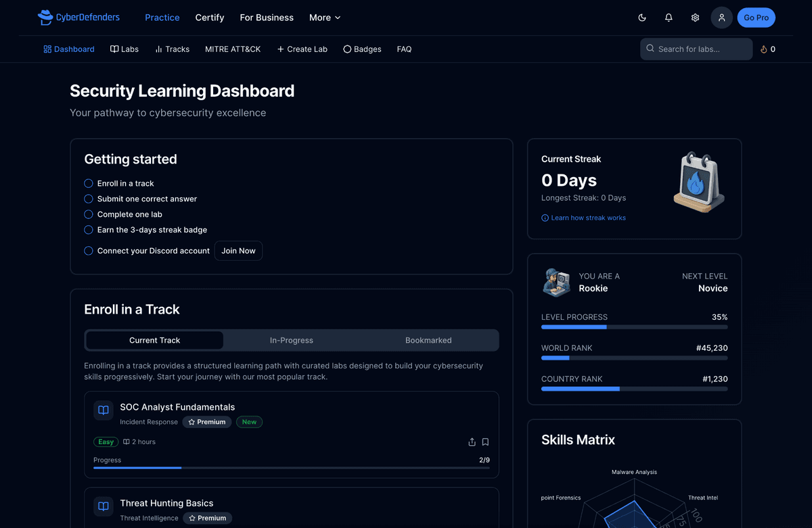Viewport: 812px width, 528px height.
Task: Focus the Search for labs field
Action: click(x=696, y=49)
